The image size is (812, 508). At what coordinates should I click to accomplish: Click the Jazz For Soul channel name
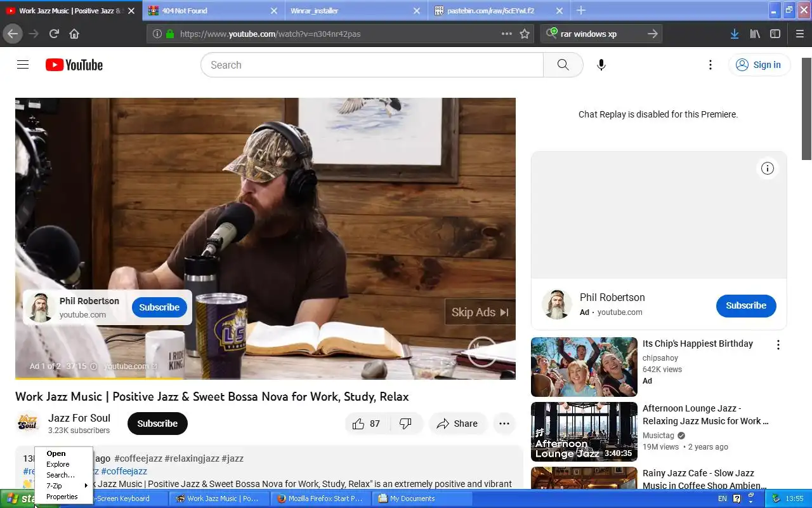(79, 418)
